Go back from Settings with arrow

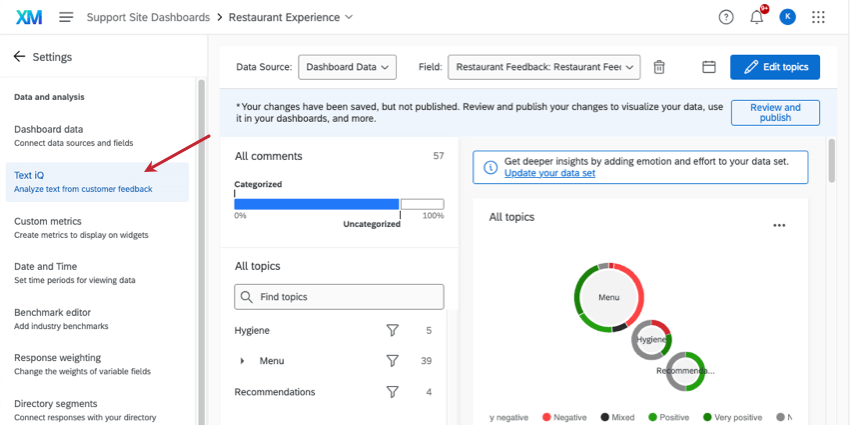(x=19, y=57)
